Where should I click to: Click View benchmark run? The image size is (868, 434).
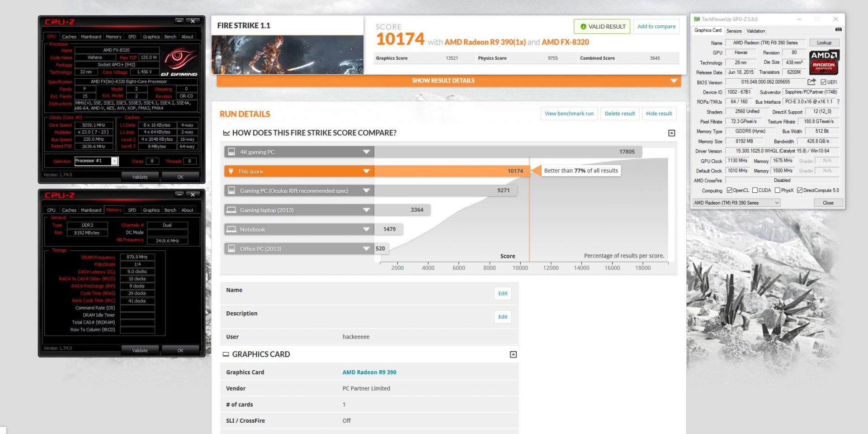(569, 114)
